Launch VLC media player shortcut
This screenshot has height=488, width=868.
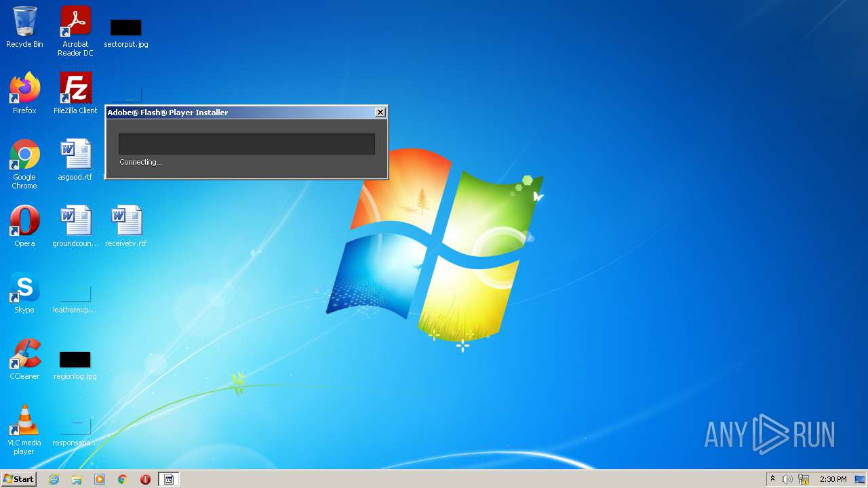pyautogui.click(x=24, y=430)
